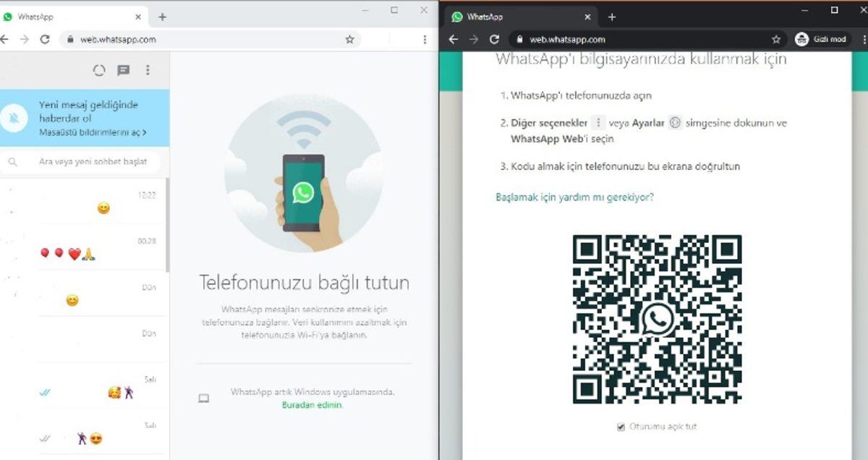Screen dimensions: 868x460
Task: Click the padlock icon in the address bar
Action: click(519, 39)
